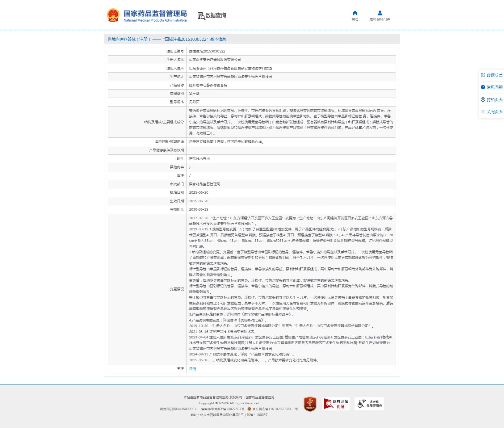Click the 见附页 model specification value
This screenshot has height=428, width=504.
tap(194, 102)
